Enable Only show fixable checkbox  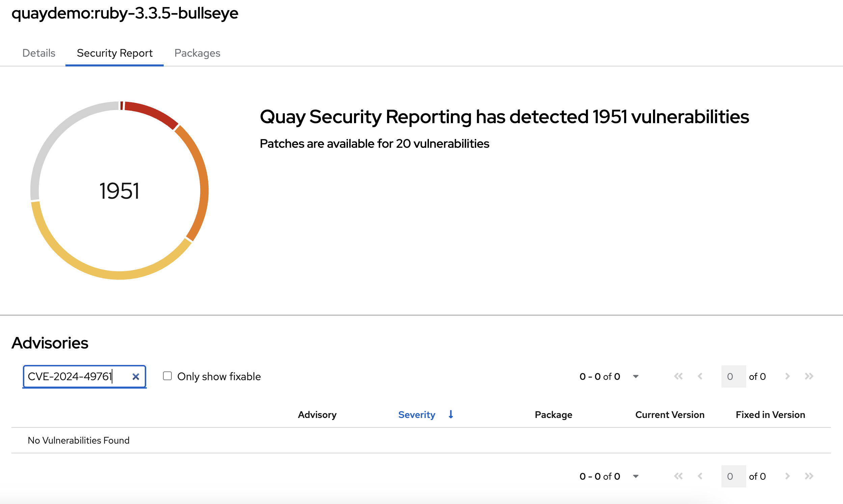coord(167,376)
